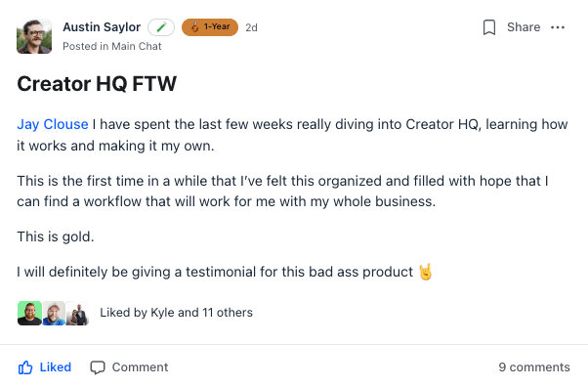Toggle the Liked thumbs-up button
The image size is (588, 387).
[x=45, y=367]
